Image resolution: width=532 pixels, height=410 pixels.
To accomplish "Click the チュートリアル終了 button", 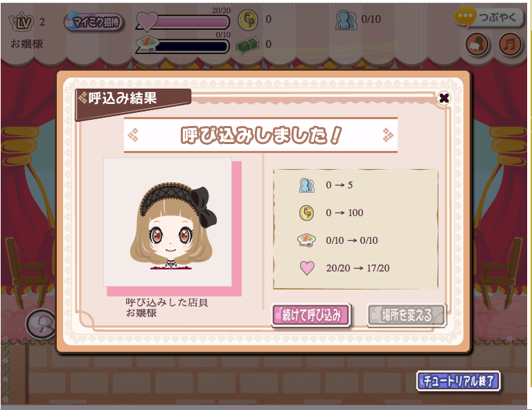I will [459, 381].
